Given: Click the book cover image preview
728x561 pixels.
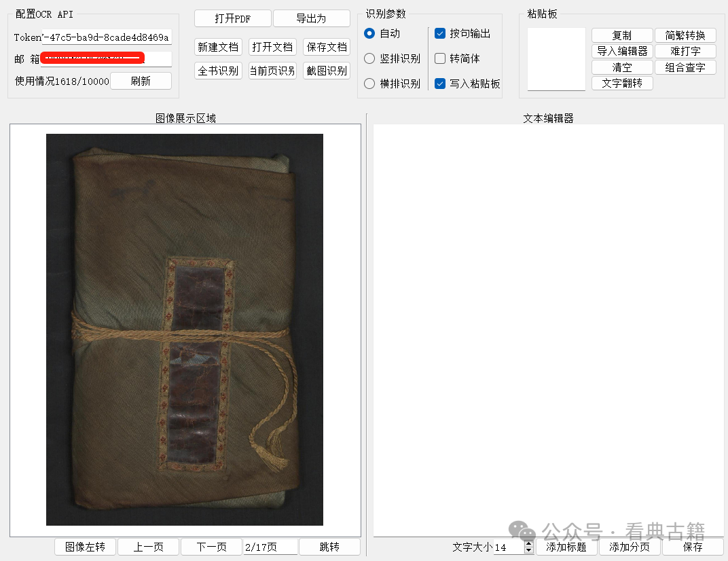Looking at the screenshot, I should (x=184, y=329).
